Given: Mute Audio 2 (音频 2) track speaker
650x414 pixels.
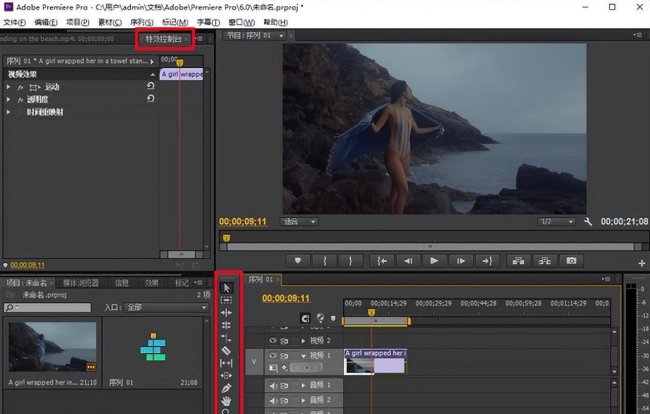Looking at the screenshot, I should (273, 400).
